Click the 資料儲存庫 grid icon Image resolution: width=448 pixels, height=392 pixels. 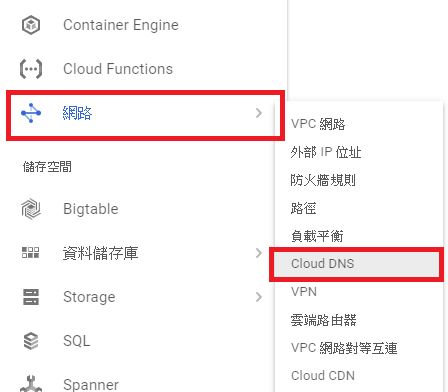pyautogui.click(x=31, y=253)
